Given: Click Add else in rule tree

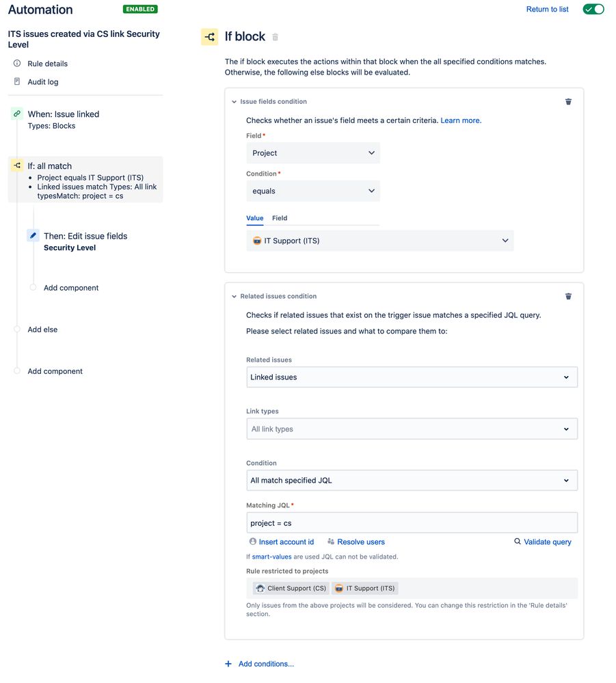Looking at the screenshot, I should pos(42,330).
